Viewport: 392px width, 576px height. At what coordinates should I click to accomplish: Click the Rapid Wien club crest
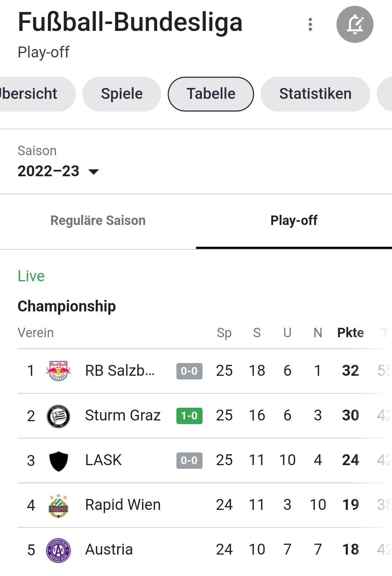point(58,505)
